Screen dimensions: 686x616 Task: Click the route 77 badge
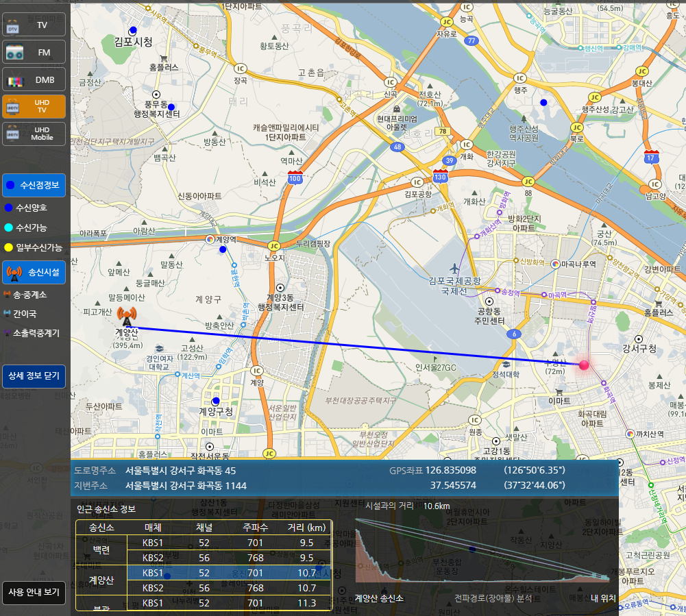[471, 40]
